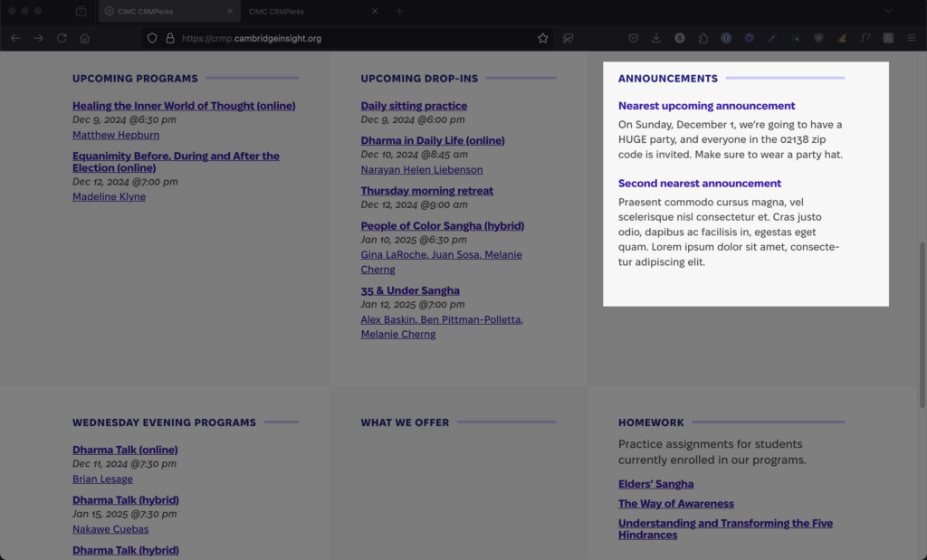Open a new tab with plus button
The image size is (927, 560).
tap(399, 11)
